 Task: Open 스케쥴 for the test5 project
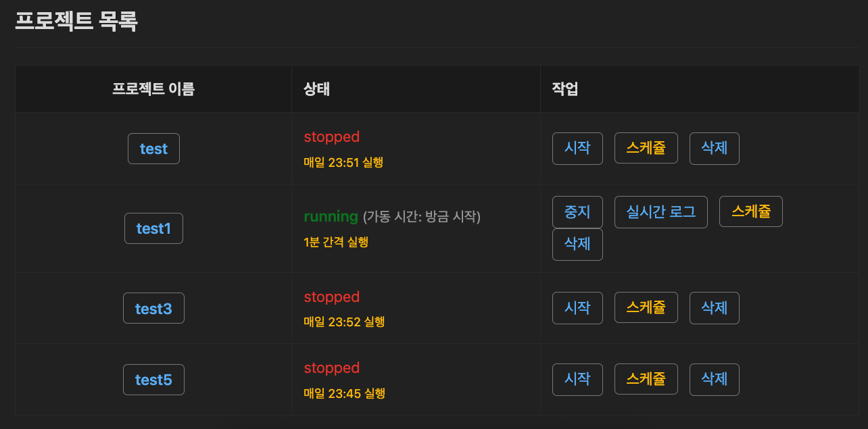tap(646, 379)
